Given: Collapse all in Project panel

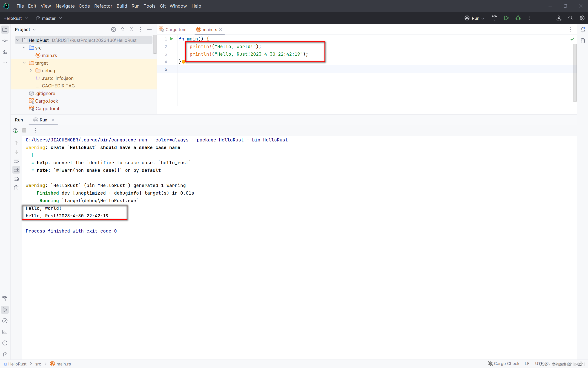Looking at the screenshot, I should [132, 29].
